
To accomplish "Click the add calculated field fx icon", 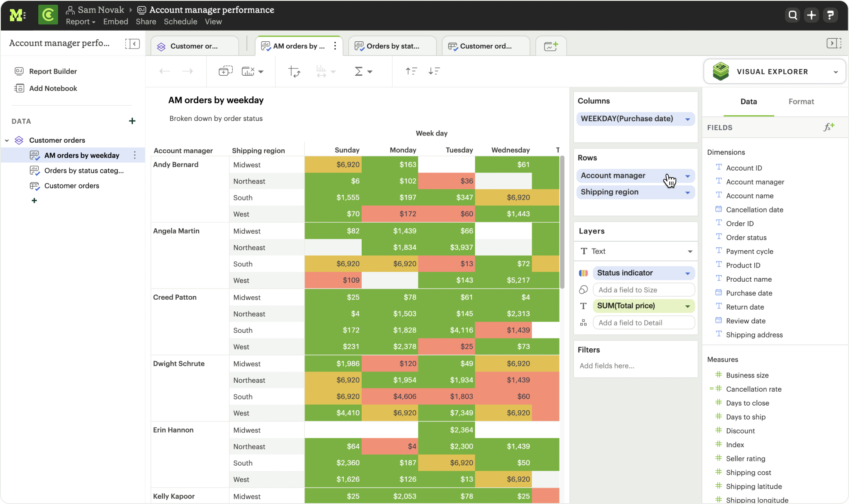I will [828, 127].
